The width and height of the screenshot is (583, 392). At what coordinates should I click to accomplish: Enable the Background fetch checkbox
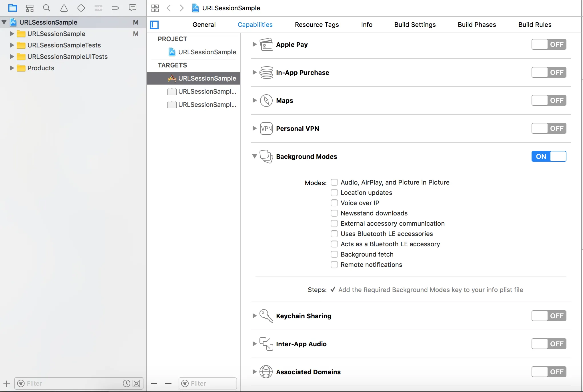(334, 254)
